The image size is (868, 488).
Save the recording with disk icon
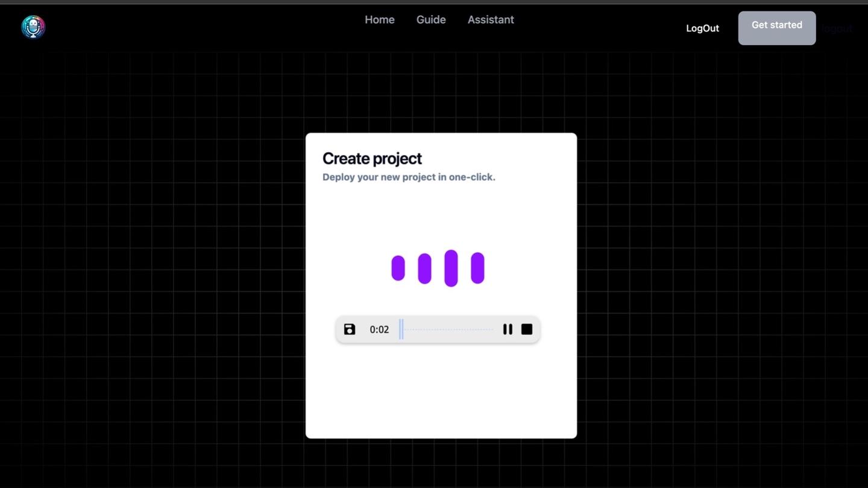tap(350, 329)
